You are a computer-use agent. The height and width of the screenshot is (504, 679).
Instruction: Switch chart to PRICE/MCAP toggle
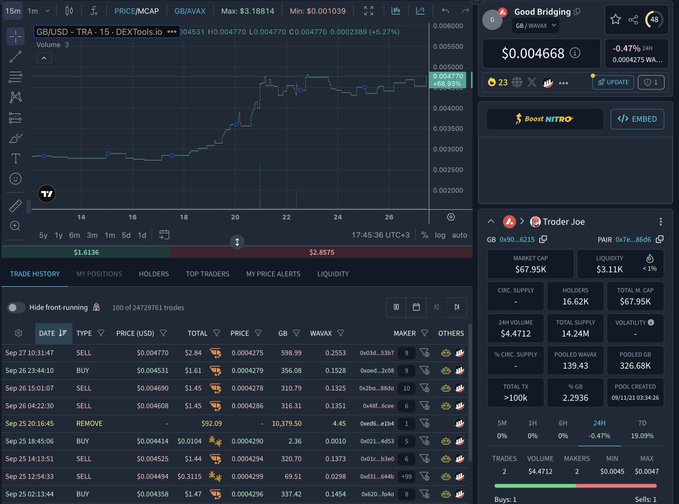click(x=136, y=11)
